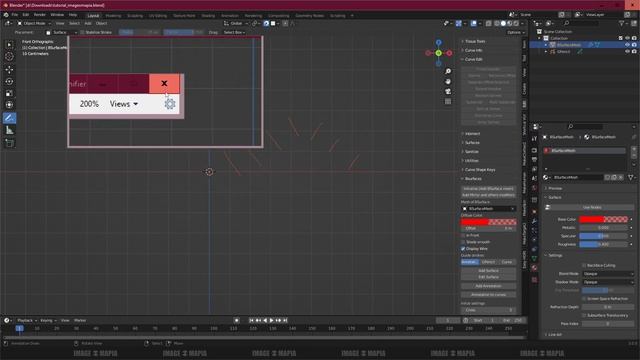Switch to the Sculpting workspace tab

135,16
